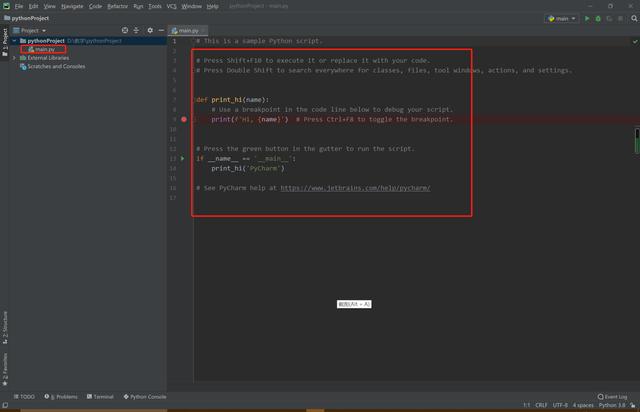Toggle the Favorites tool window side tab
This screenshot has width=640, height=412.
5,370
